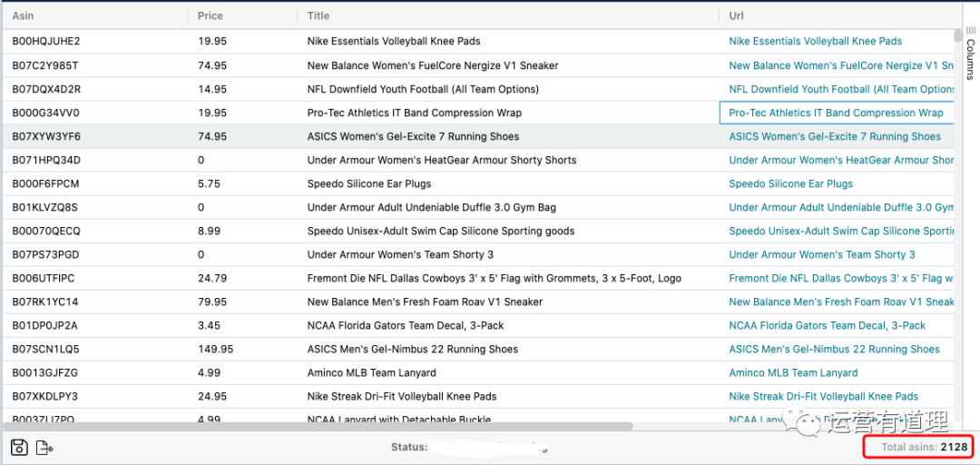The width and height of the screenshot is (980, 465).
Task: Select the B000F6FPCM Asin cell
Action: pos(45,183)
